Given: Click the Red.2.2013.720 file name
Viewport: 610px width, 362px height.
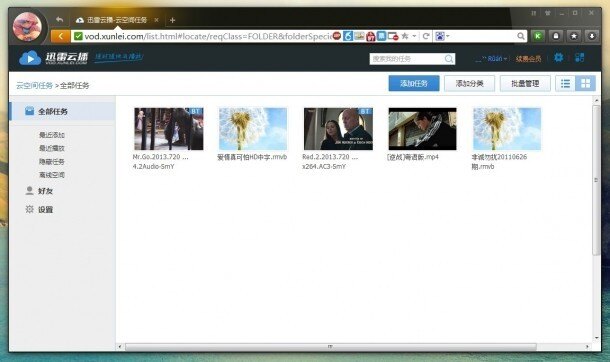Looking at the screenshot, I should click(x=330, y=162).
